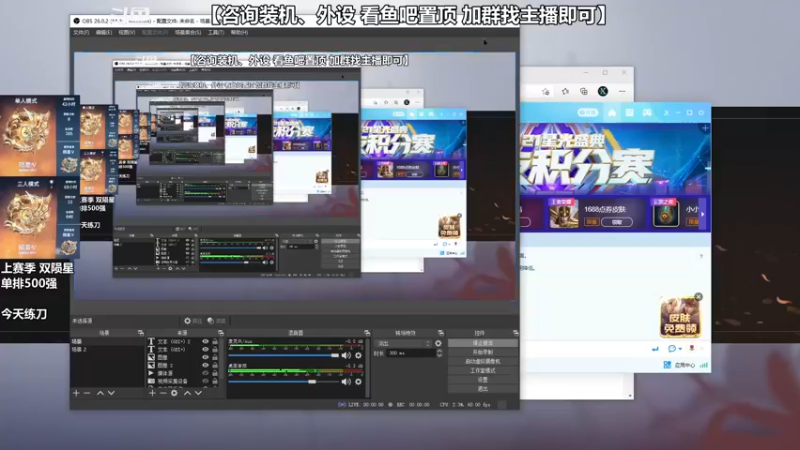
Task: Click 停止推流 button in controls panel
Action: pyautogui.click(x=483, y=343)
